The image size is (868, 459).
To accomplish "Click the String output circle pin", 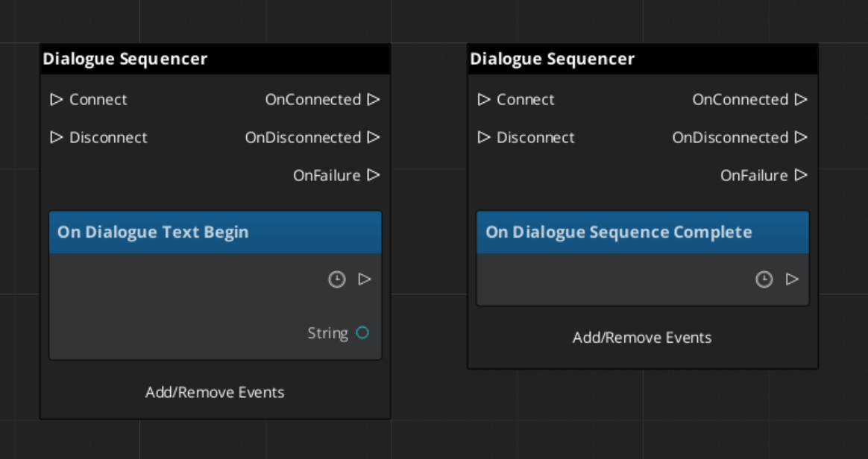I will (x=362, y=333).
